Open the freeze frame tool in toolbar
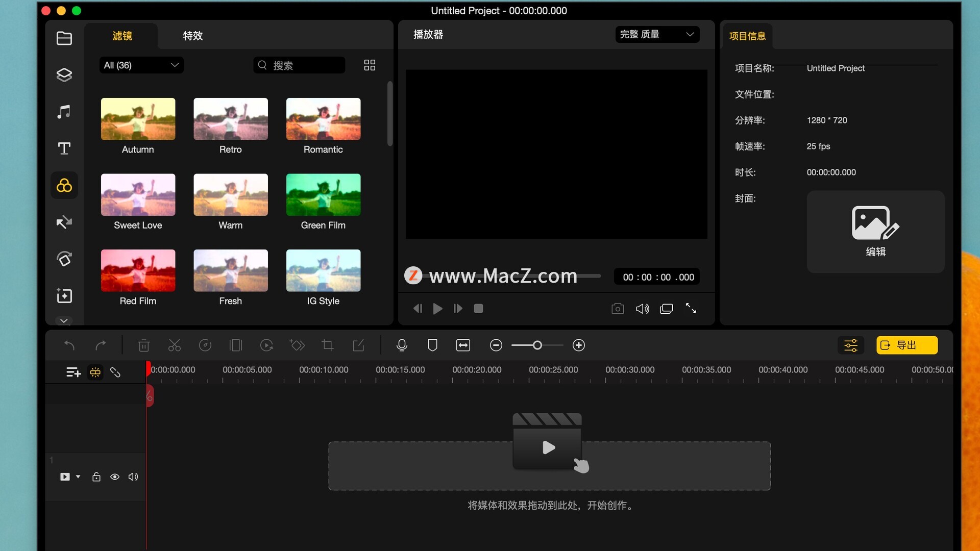This screenshot has height=551, width=980. 236,345
